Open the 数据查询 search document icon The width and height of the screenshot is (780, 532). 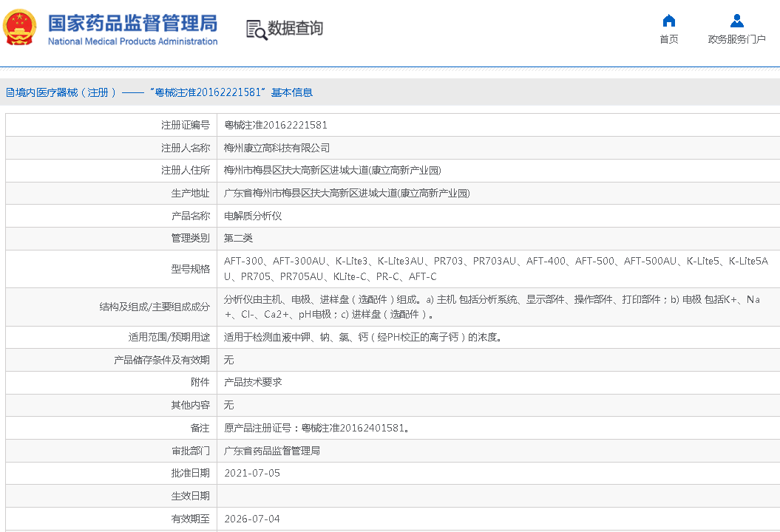coord(257,30)
